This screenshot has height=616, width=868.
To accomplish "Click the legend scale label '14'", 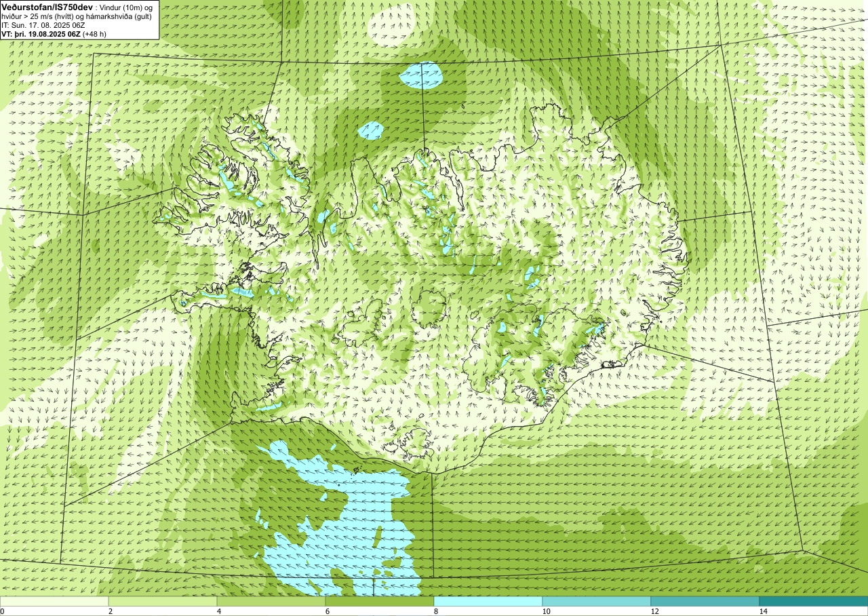I will (763, 611).
